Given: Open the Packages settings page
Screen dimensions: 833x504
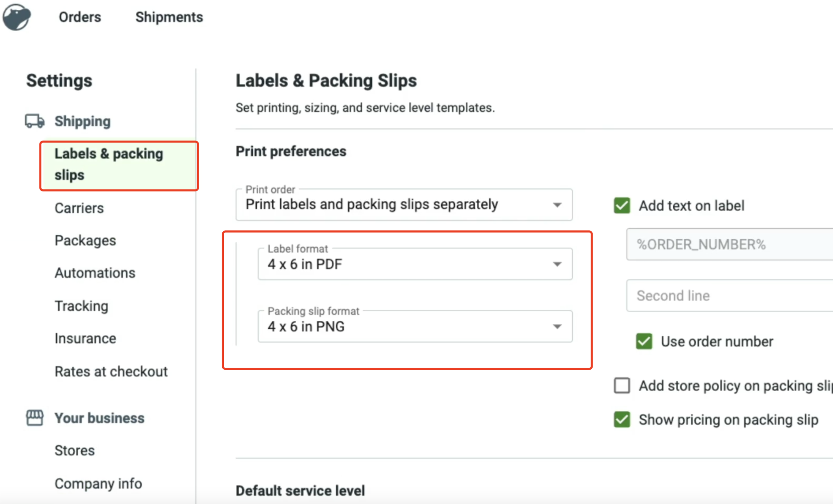Looking at the screenshot, I should coord(85,241).
